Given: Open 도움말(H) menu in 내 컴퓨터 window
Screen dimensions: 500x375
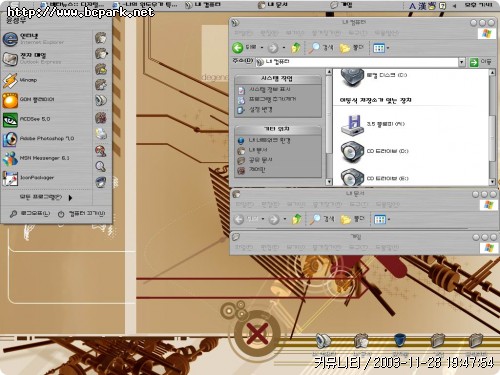Looking at the screenshot, I should click(386, 33).
